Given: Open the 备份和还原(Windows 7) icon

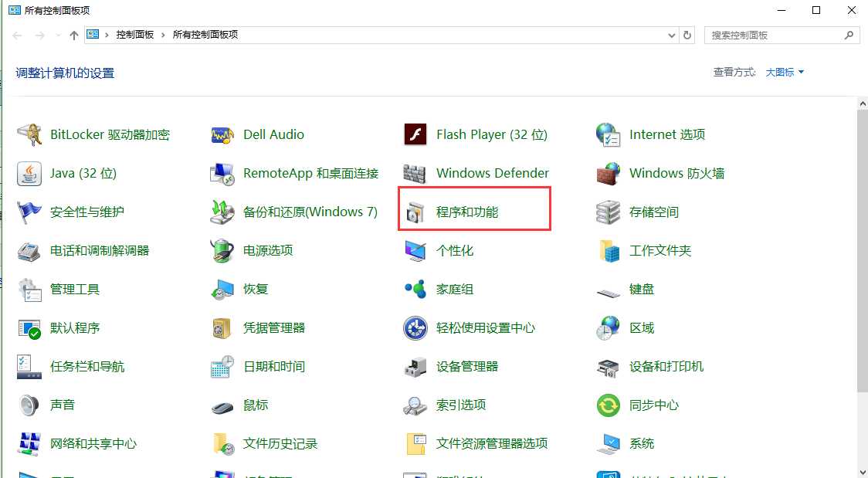Looking at the screenshot, I should click(222, 212).
